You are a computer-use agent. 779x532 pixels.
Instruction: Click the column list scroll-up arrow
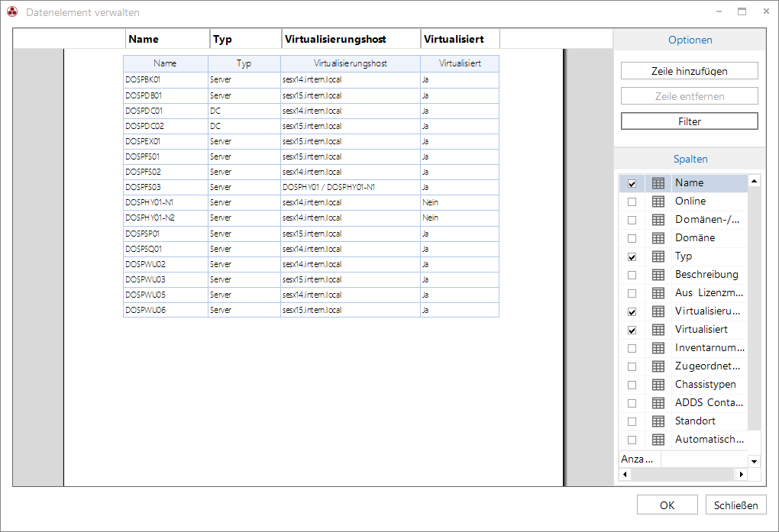754,182
